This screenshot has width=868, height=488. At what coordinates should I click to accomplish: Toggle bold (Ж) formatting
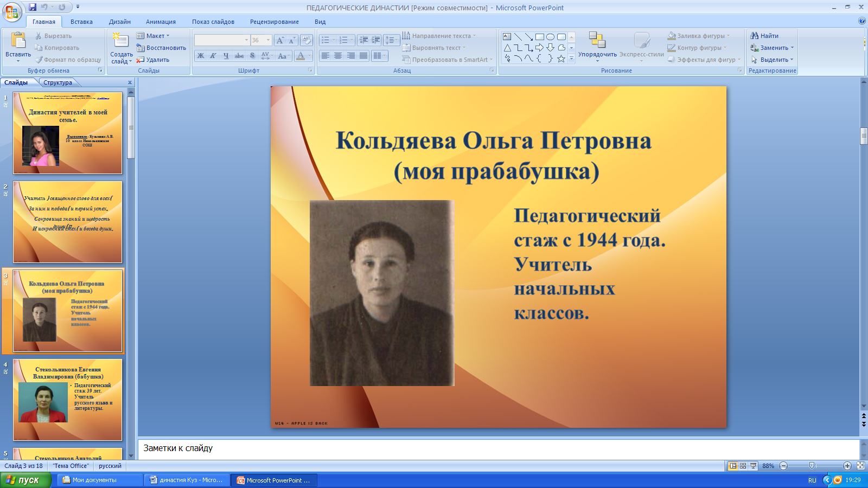[201, 56]
